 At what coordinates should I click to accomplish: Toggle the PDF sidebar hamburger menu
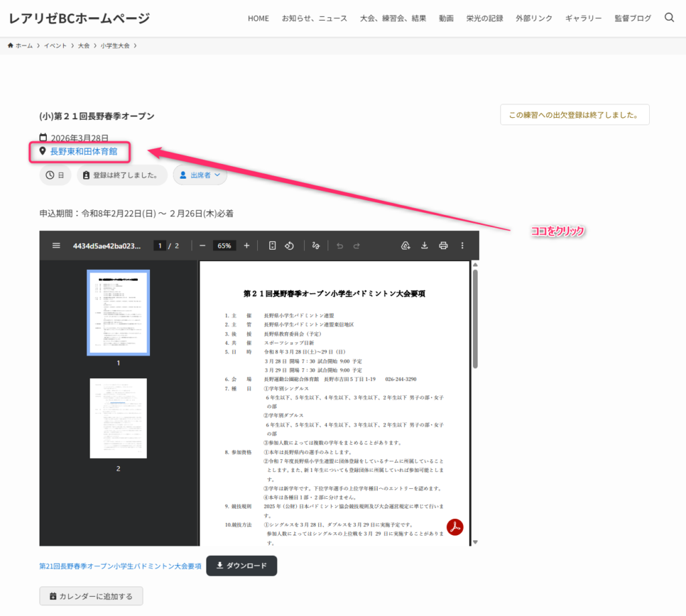(56, 246)
